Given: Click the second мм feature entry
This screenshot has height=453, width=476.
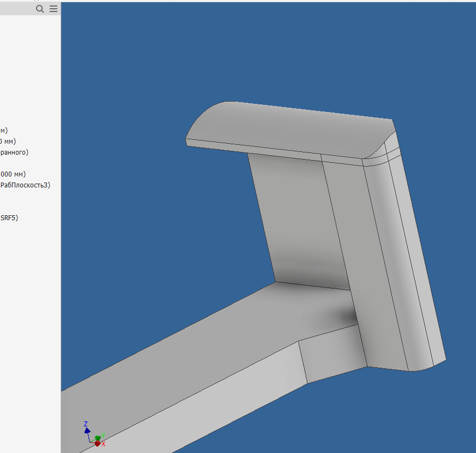Looking at the screenshot, I should 8,141.
